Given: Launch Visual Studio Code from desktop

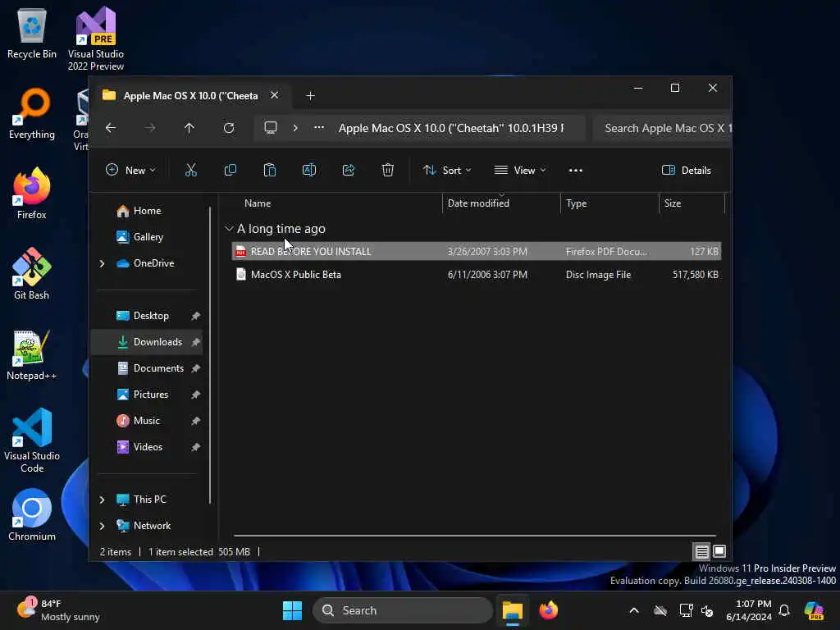Looking at the screenshot, I should [32, 441].
